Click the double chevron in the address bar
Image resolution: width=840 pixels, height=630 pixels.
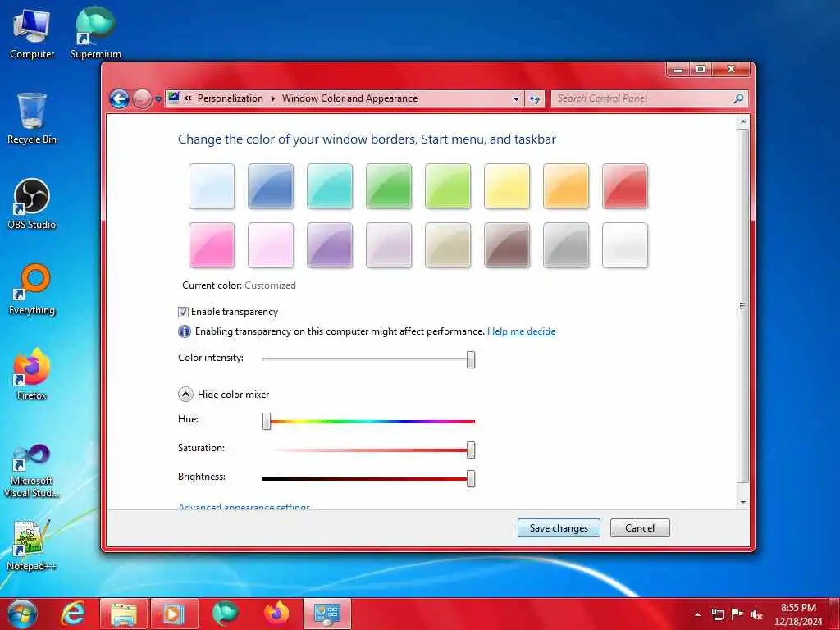188,98
